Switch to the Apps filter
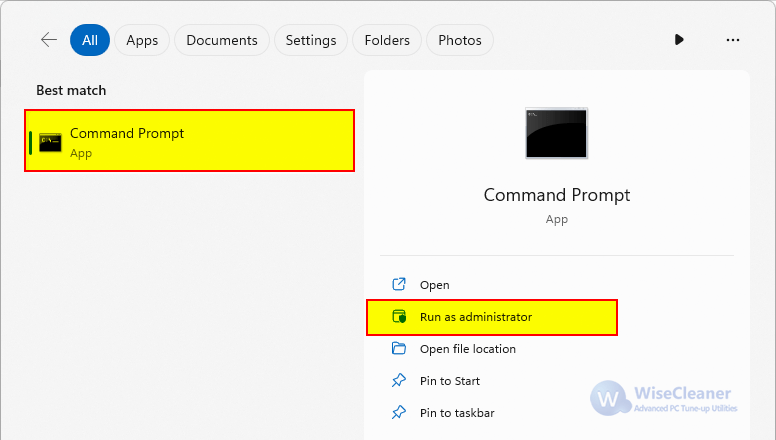 142,40
